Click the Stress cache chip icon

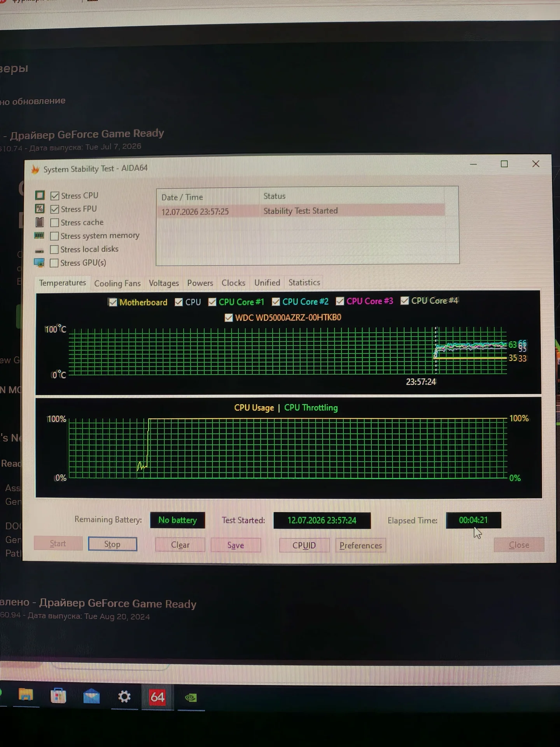coord(39,222)
